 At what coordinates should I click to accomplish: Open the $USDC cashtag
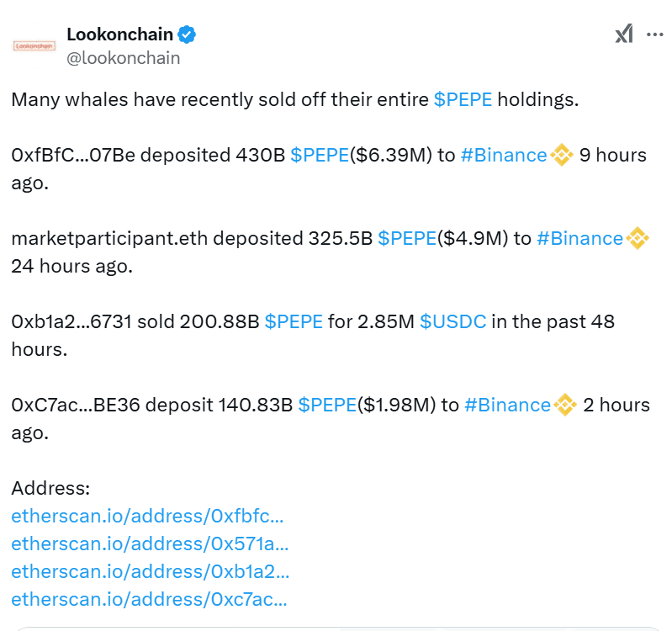click(453, 321)
